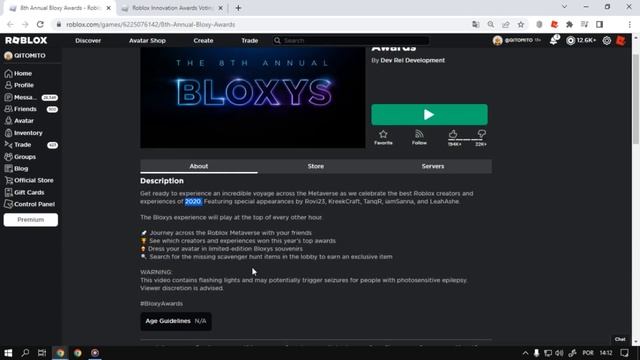640x360 pixels.
Task: Bookmark this page with the star
Action: pyautogui.click(x=521, y=24)
